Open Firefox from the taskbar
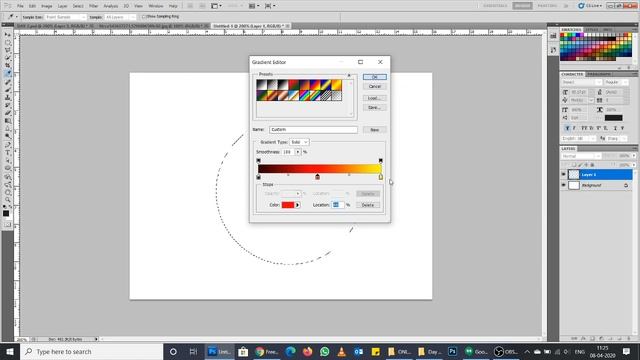This screenshot has width=640, height=360. 307,351
